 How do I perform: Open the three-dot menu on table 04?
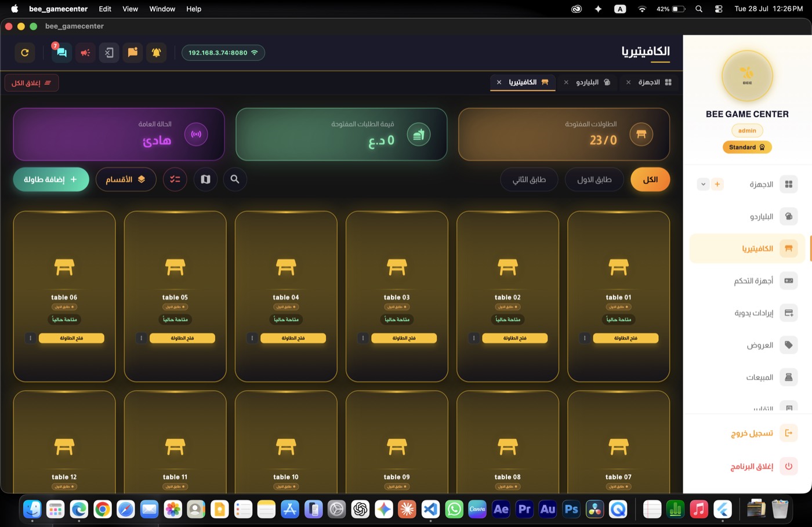(x=252, y=338)
